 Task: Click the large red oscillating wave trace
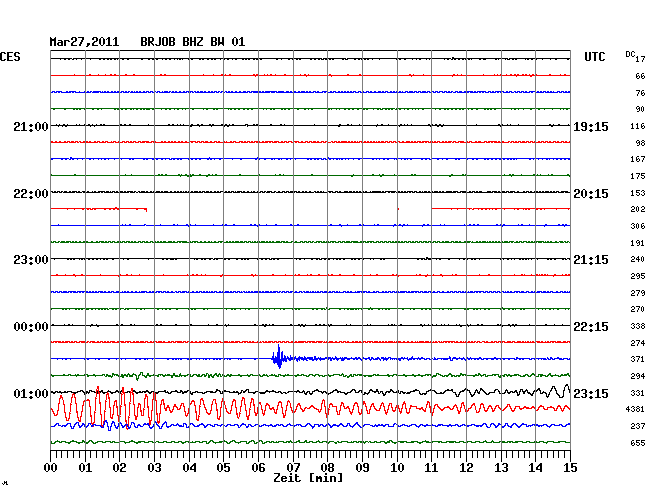(x=310, y=408)
